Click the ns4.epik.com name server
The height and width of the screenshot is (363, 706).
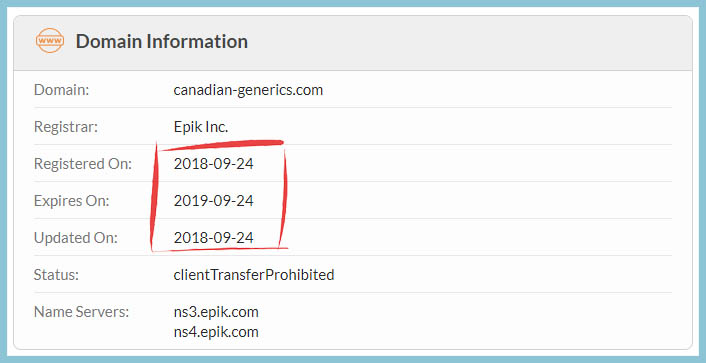click(216, 332)
